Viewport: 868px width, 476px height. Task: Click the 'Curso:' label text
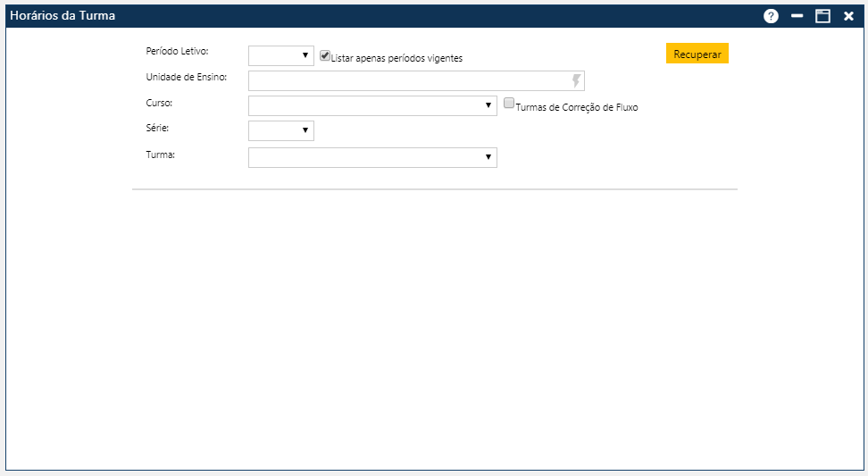[159, 104]
